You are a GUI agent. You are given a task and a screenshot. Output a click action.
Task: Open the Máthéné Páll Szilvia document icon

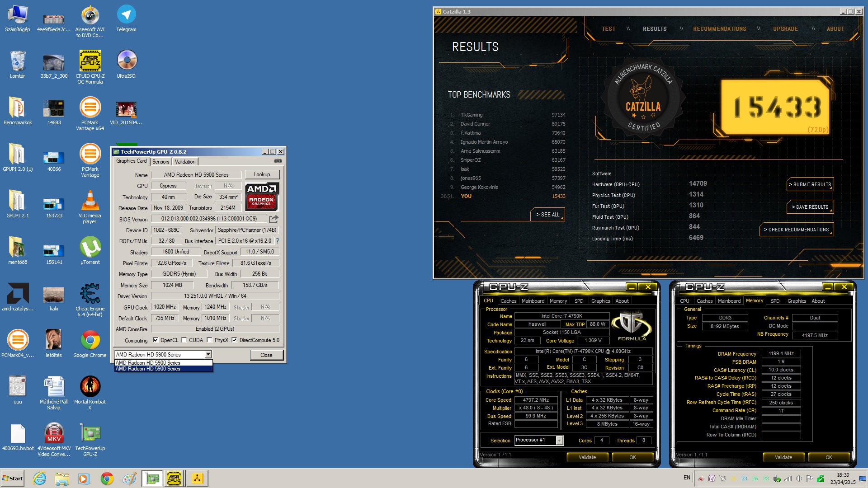[54, 393]
